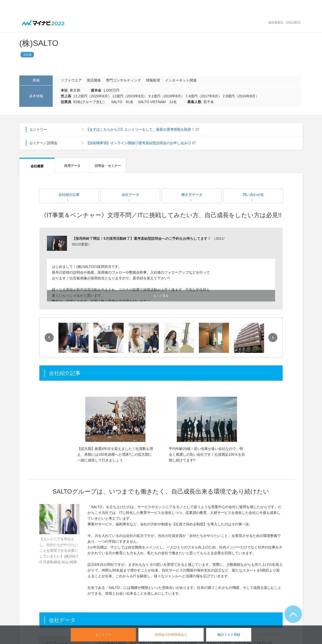
Task: Click 専門コンサルティング industry text
Action: point(123,80)
